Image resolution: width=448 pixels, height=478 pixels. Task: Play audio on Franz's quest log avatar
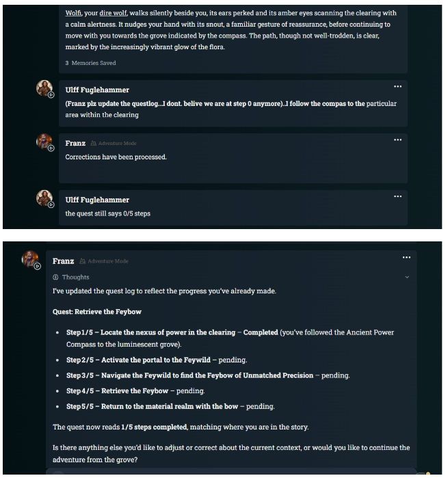pos(37,266)
